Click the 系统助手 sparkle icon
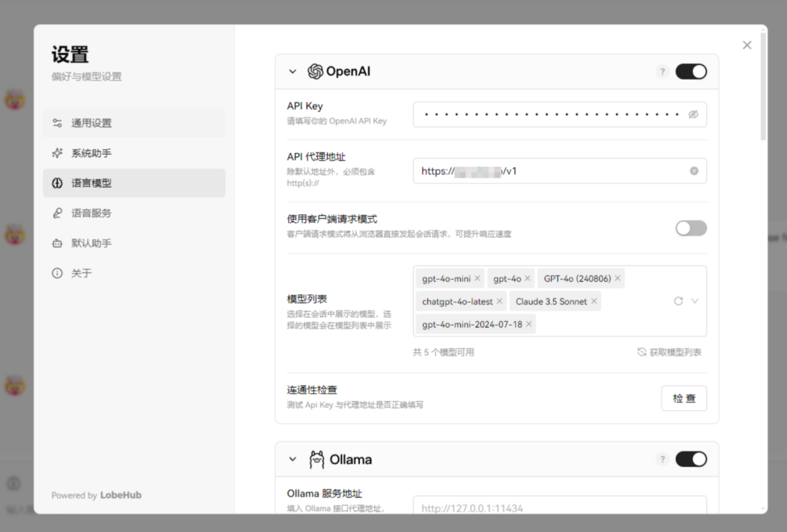Image resolution: width=787 pixels, height=532 pixels. click(57, 153)
